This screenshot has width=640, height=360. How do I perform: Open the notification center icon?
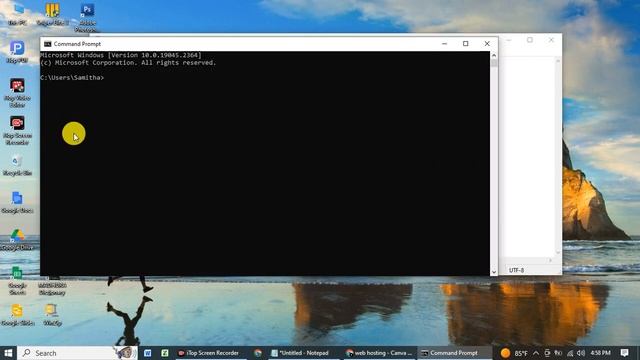tap(624, 353)
